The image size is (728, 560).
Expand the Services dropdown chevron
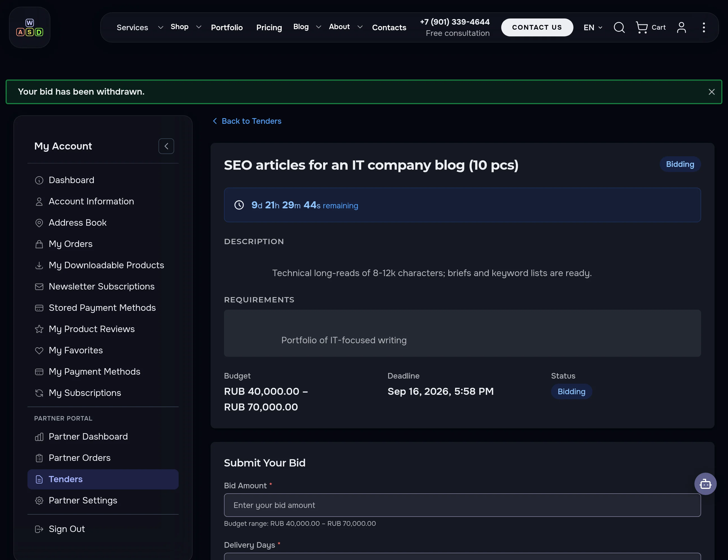[x=160, y=27]
